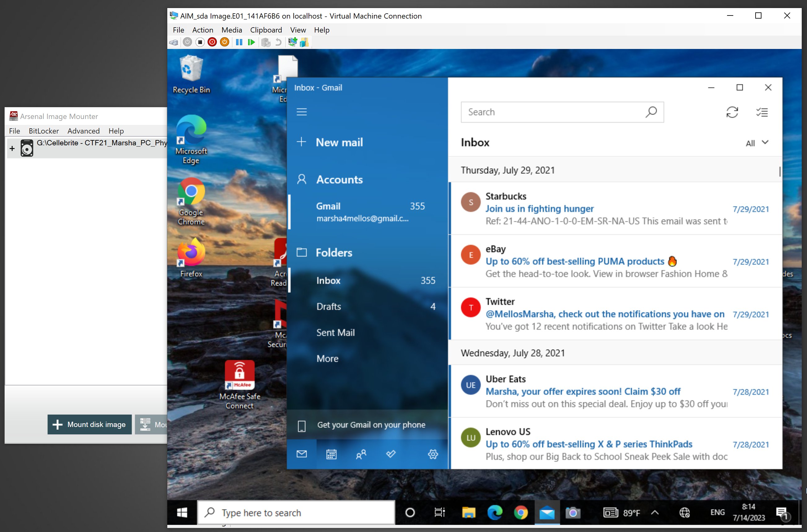Pause the virtual machine
Viewport: 807px width, 532px height.
coord(239,42)
